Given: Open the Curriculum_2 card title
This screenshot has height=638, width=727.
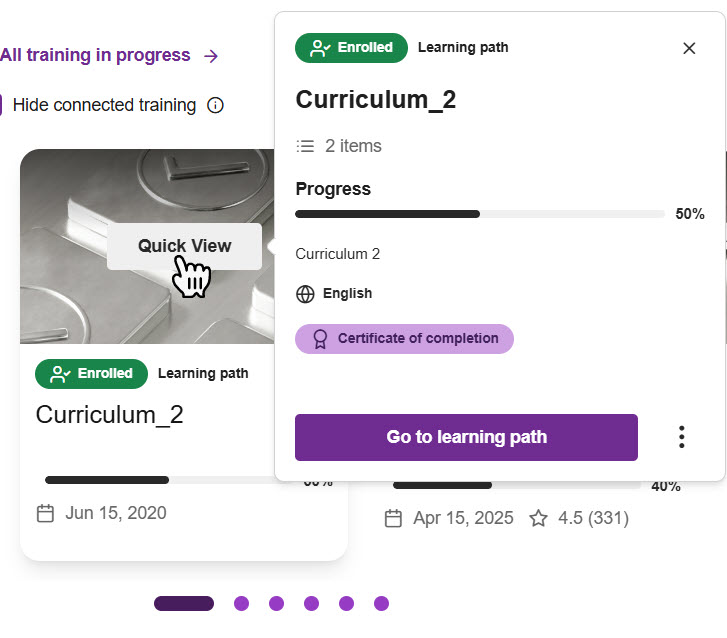Looking at the screenshot, I should coord(110,415).
